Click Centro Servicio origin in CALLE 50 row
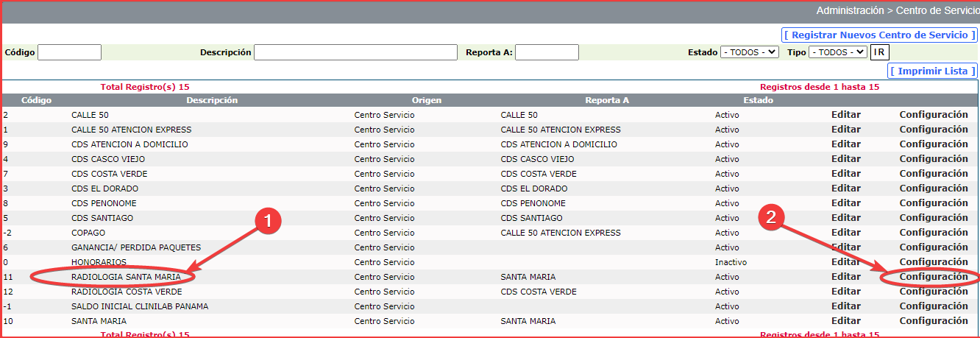 [384, 115]
